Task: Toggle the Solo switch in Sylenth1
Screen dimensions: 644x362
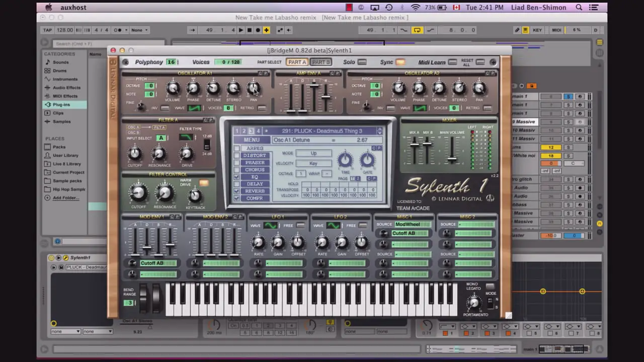Action: [x=362, y=62]
